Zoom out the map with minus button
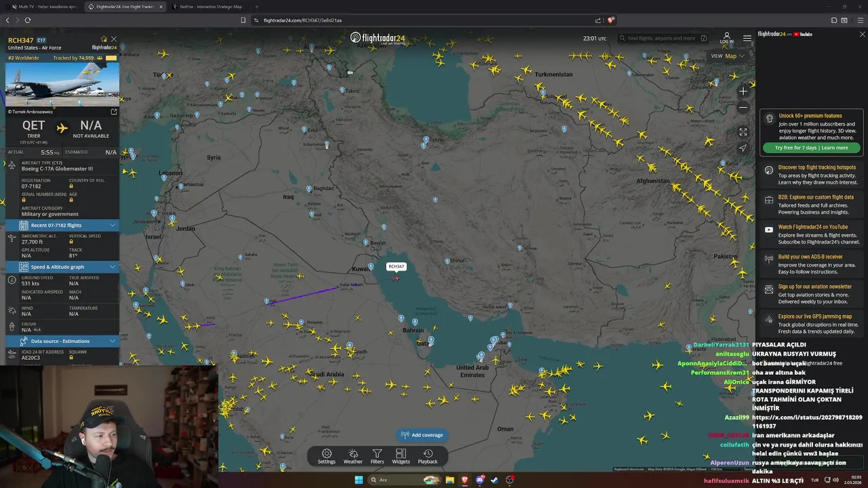868x488 pixels. pyautogui.click(x=743, y=107)
